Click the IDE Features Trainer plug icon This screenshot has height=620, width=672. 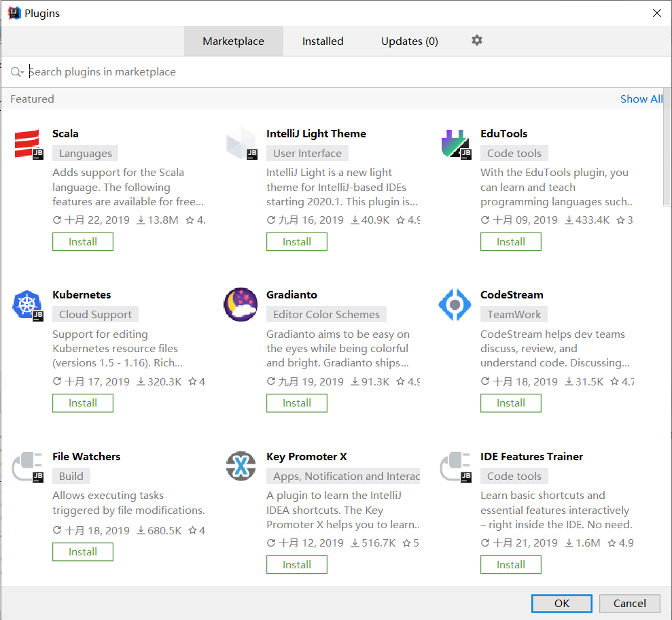[x=456, y=466]
